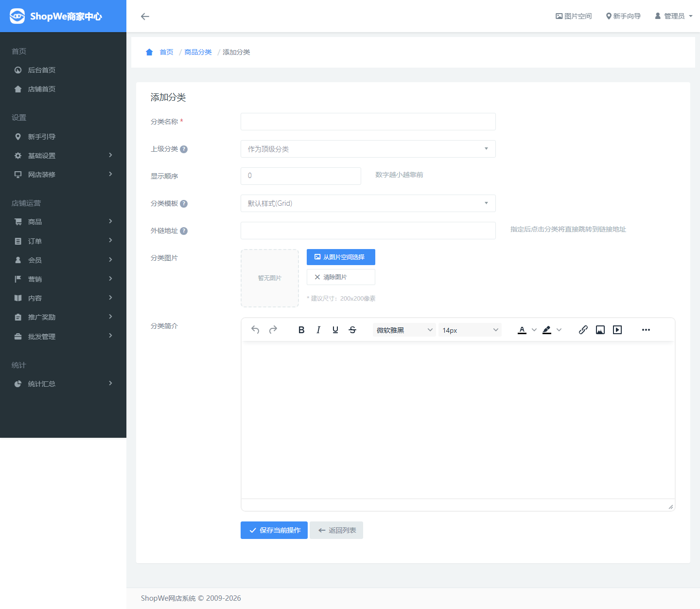Expand 内容 sidebar menu
This screenshot has width=700, height=609.
tap(63, 298)
